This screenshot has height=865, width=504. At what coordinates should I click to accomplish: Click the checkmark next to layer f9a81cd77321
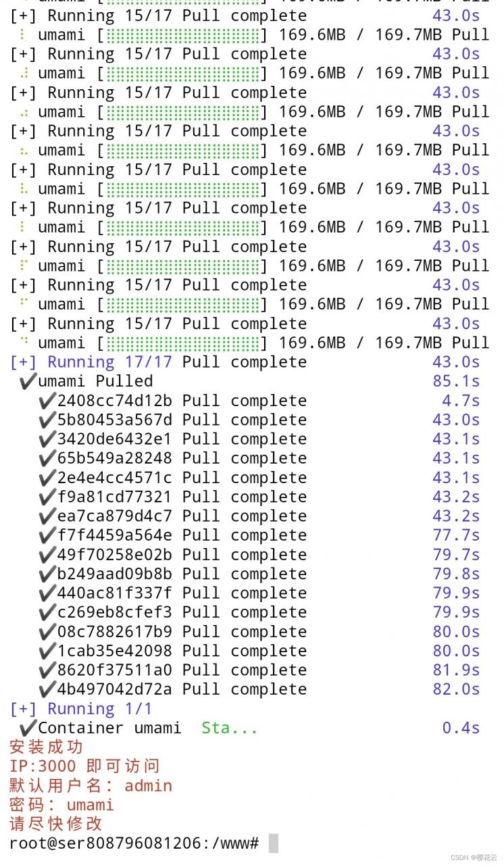click(47, 497)
